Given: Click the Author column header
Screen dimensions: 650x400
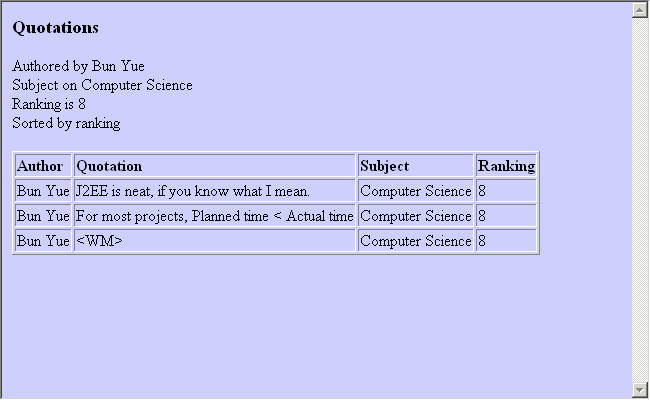Looking at the screenshot, I should (x=40, y=166).
